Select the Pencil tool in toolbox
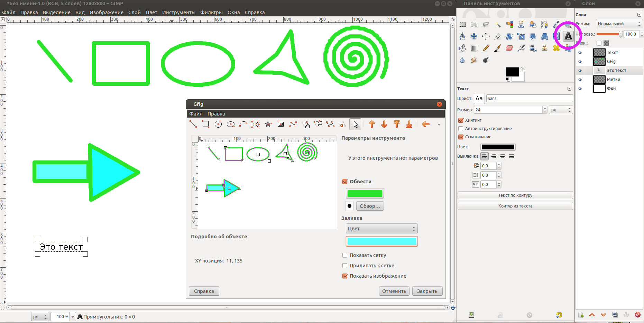 tap(486, 48)
